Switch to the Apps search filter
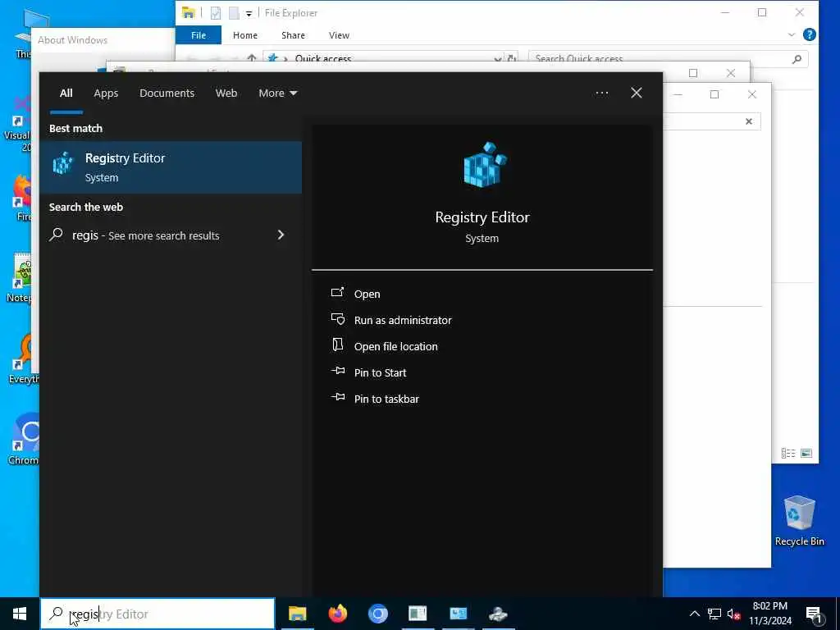The height and width of the screenshot is (630, 840). pos(106,94)
